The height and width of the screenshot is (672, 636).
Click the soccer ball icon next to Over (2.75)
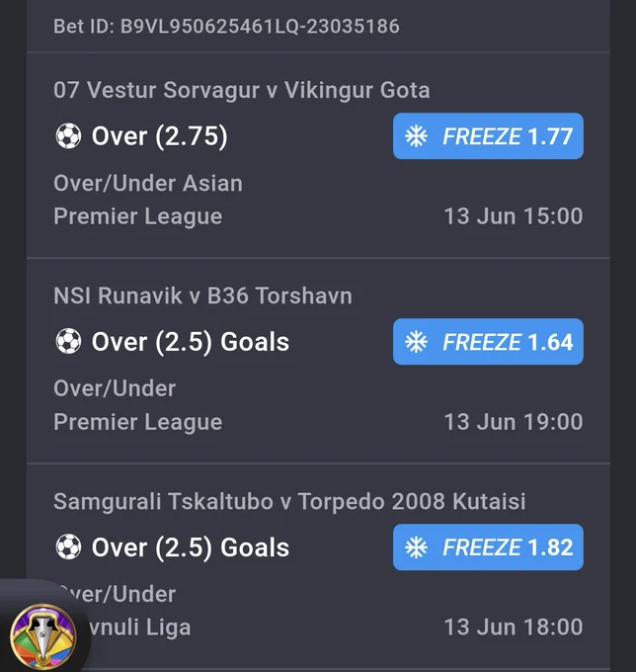tap(68, 135)
